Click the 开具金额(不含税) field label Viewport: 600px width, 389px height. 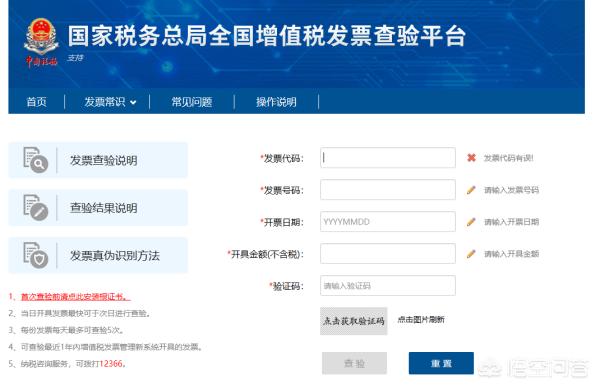click(265, 254)
